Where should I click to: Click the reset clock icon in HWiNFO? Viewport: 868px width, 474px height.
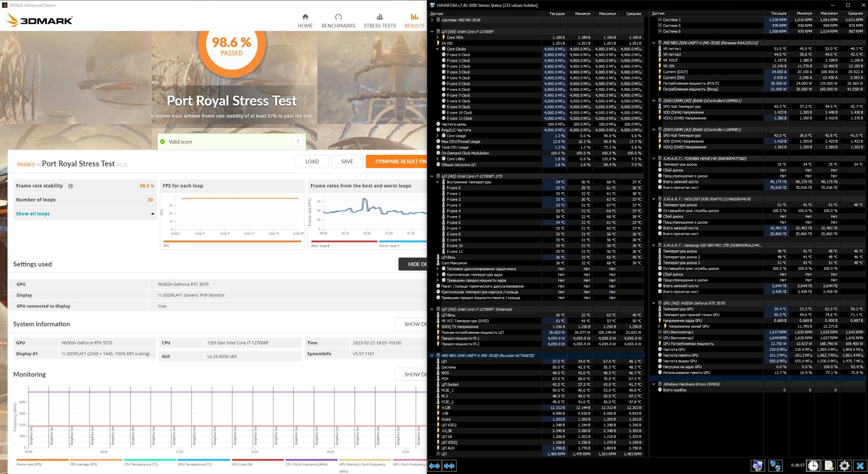[x=813, y=466]
